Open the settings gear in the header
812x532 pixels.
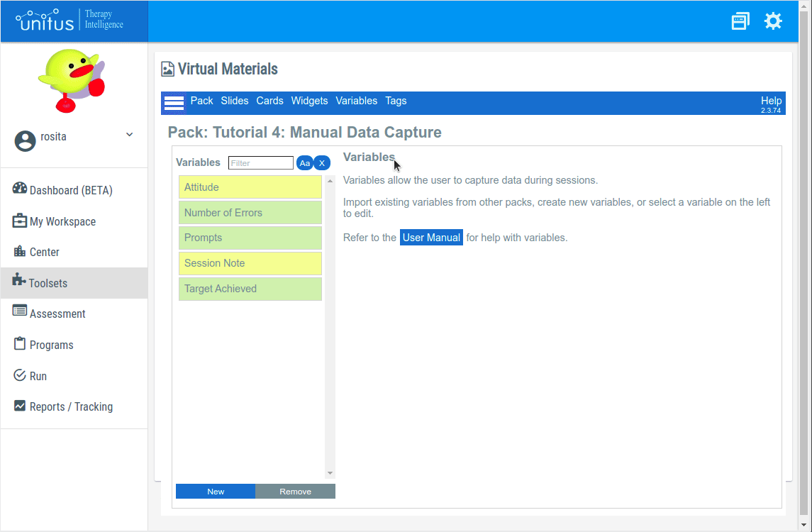point(773,21)
